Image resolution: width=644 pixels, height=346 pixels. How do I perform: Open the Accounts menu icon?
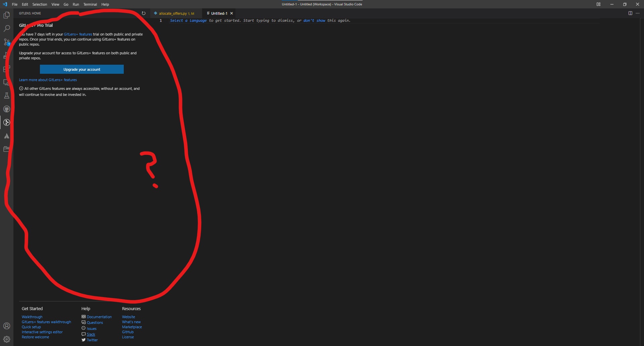point(7,326)
